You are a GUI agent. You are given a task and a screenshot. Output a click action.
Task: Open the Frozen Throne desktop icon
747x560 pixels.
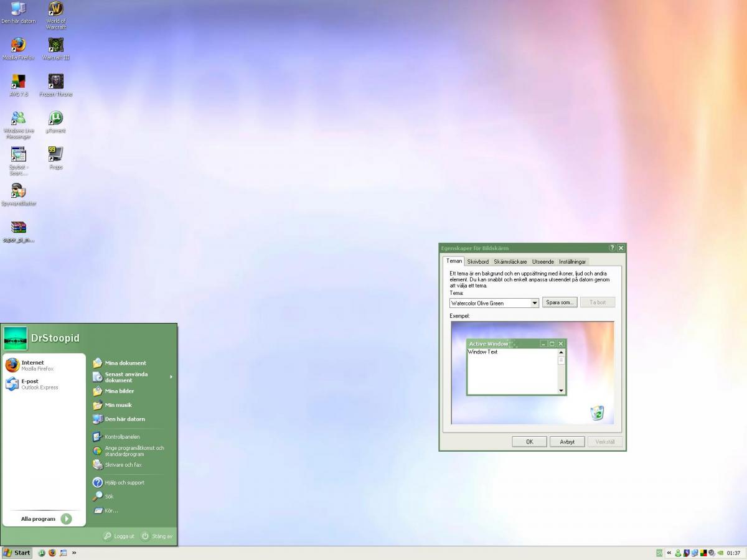coord(56,82)
